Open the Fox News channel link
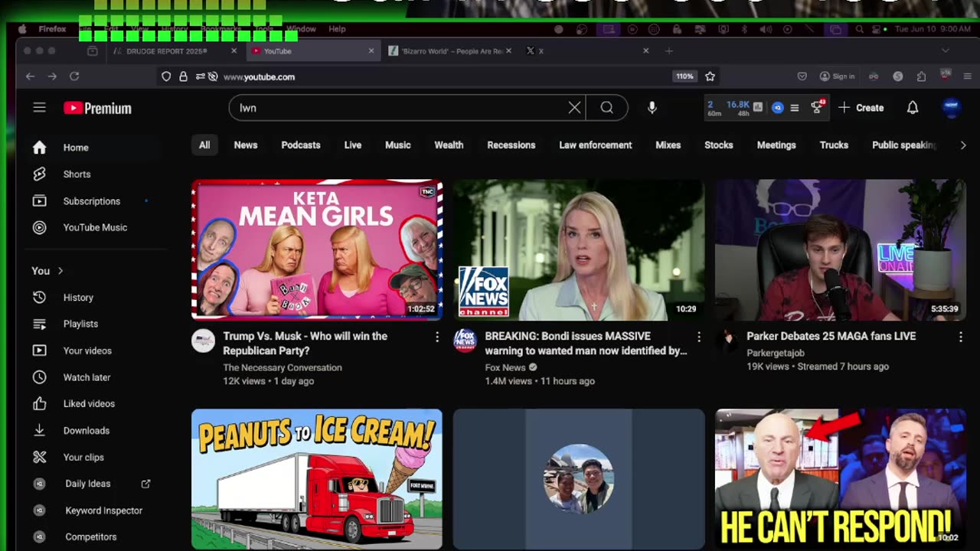Screen dimensions: 980x551 (x=505, y=367)
